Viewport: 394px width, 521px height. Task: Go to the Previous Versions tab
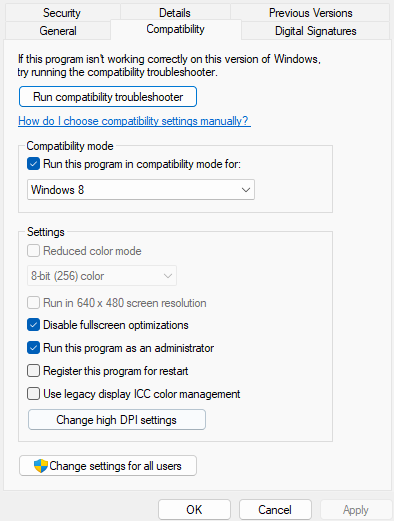tap(311, 13)
